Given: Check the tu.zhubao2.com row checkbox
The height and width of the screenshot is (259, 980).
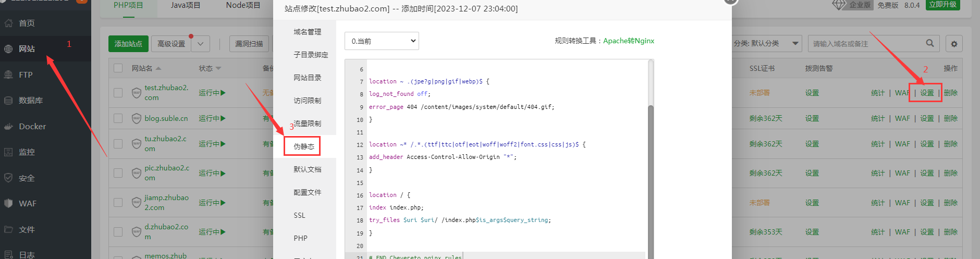Looking at the screenshot, I should 118,144.
